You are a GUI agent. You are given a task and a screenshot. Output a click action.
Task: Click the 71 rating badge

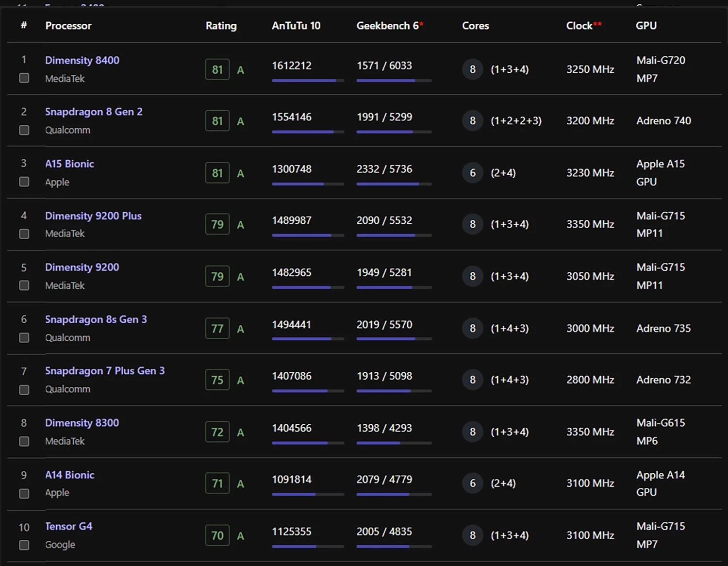coord(217,483)
